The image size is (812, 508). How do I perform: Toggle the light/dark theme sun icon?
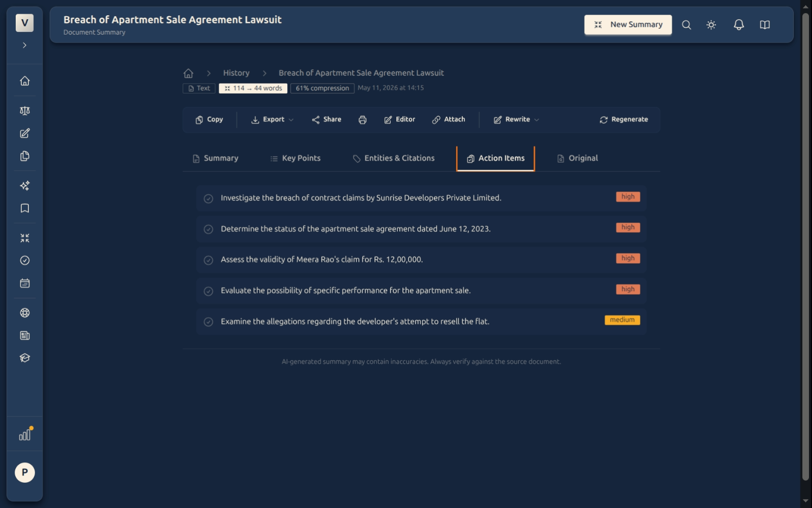[x=711, y=25]
